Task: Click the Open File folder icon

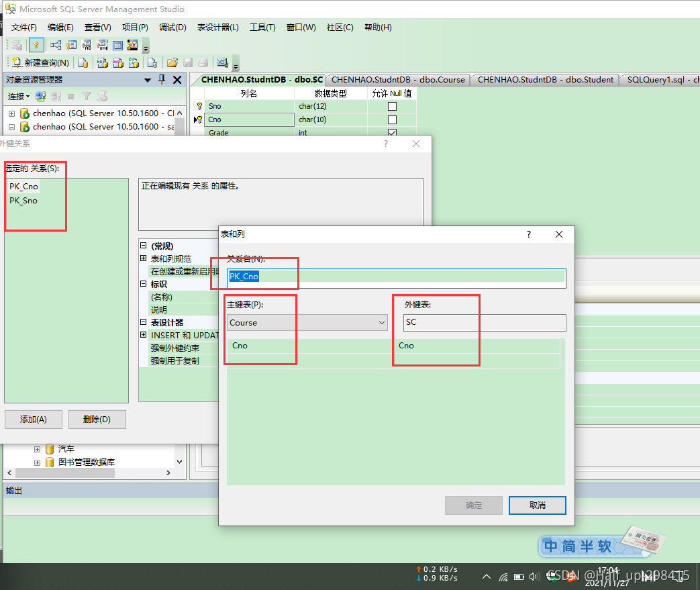Action: (x=172, y=62)
